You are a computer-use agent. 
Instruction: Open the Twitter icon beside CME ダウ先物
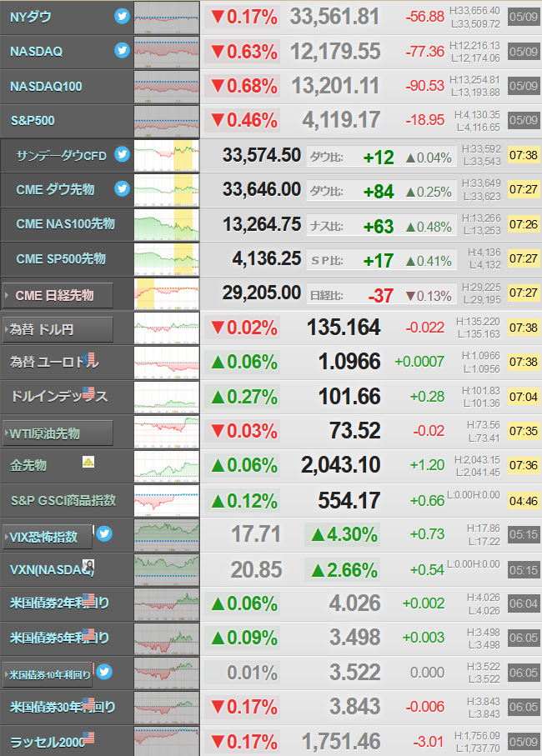(122, 188)
